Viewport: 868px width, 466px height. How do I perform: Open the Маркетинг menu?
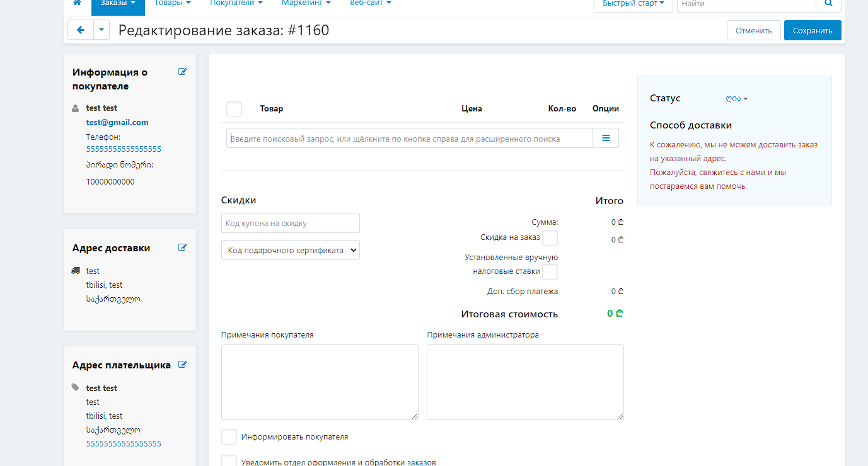(x=306, y=3)
